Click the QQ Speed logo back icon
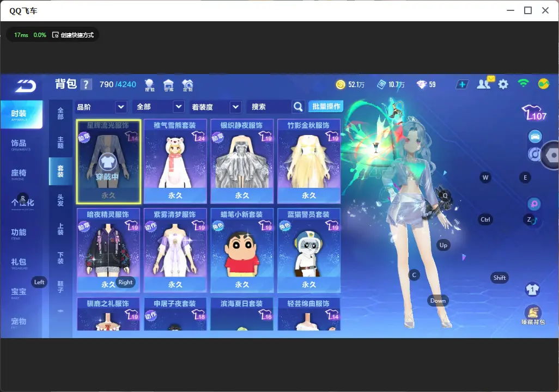The width and height of the screenshot is (559, 392). point(25,85)
